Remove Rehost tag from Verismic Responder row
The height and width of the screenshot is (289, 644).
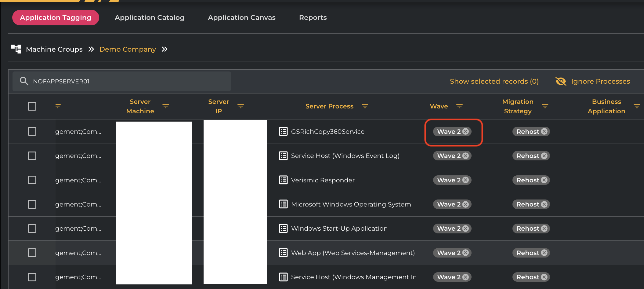click(544, 180)
